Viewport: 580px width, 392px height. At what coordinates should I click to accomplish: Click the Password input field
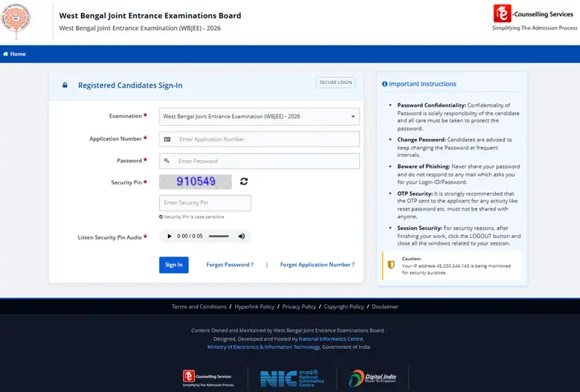click(x=260, y=161)
